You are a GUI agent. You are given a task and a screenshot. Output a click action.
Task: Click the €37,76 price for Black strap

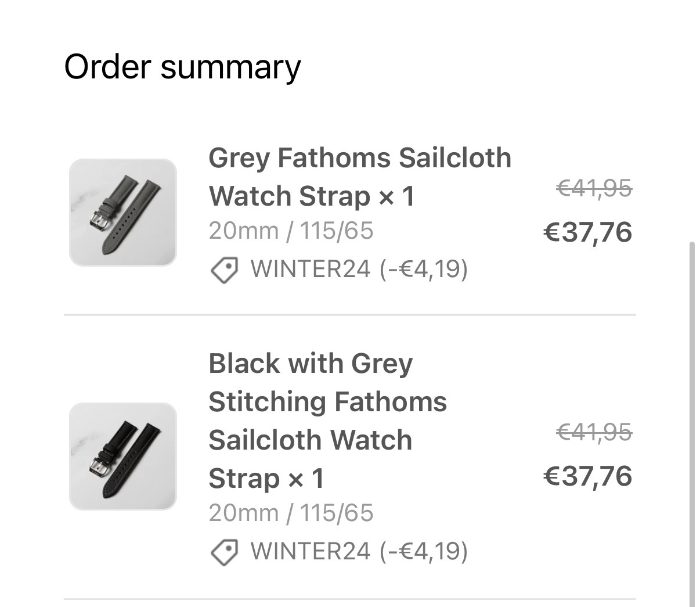[x=587, y=476]
